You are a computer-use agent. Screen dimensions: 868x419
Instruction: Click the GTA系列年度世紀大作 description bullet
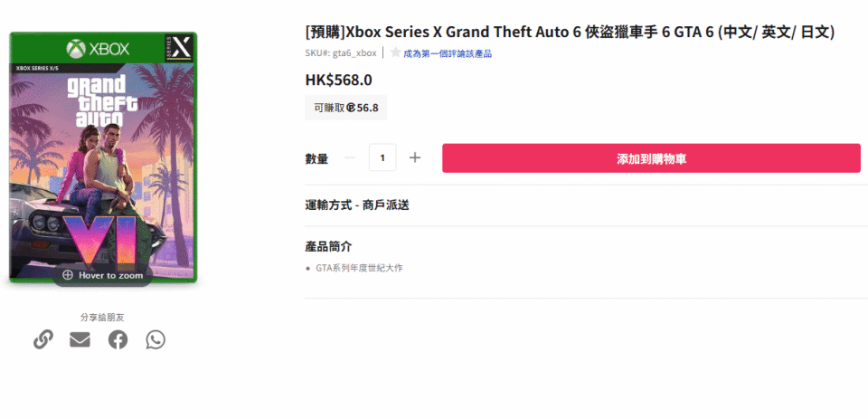(359, 269)
